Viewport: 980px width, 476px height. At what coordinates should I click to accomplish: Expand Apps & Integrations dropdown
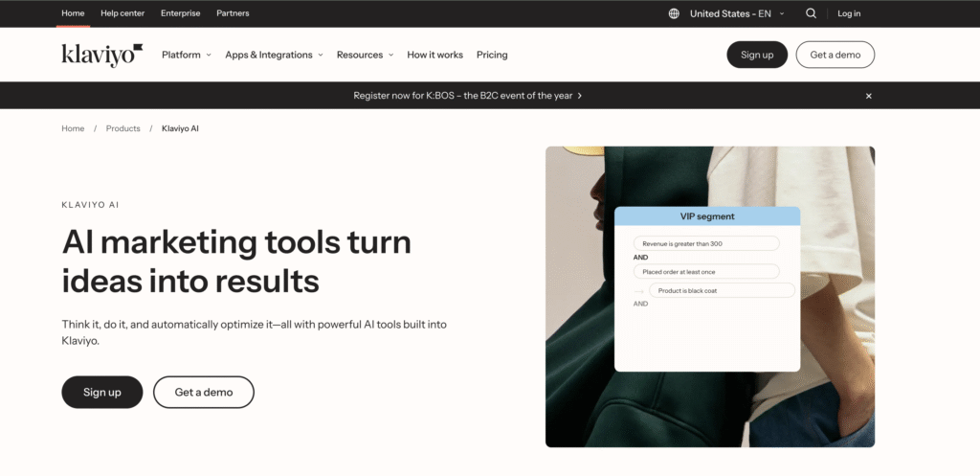coord(274,55)
